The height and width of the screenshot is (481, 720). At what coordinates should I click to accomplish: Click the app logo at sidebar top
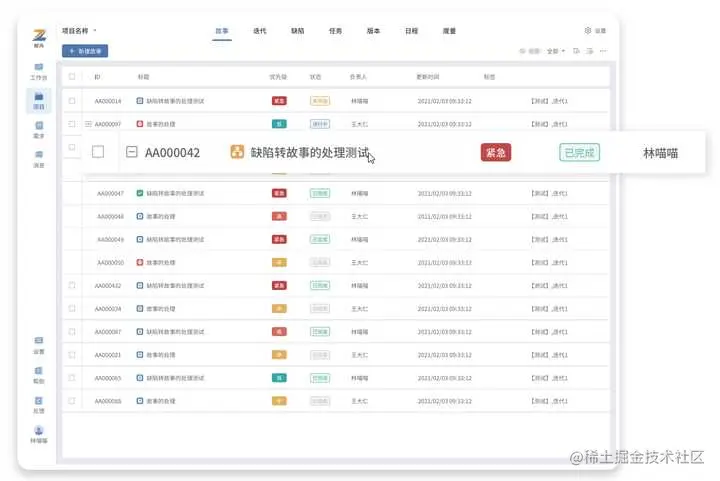(39, 38)
